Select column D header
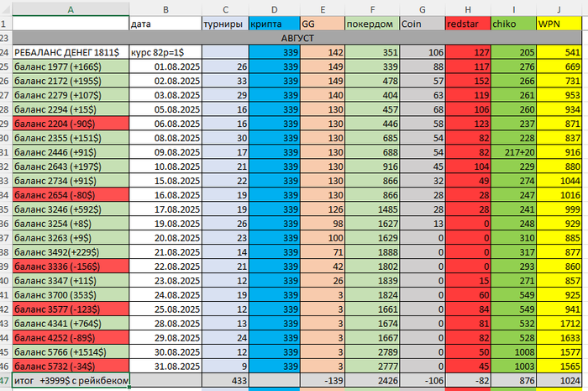Image resolution: width=588 pixels, height=391 pixels. 274,10
